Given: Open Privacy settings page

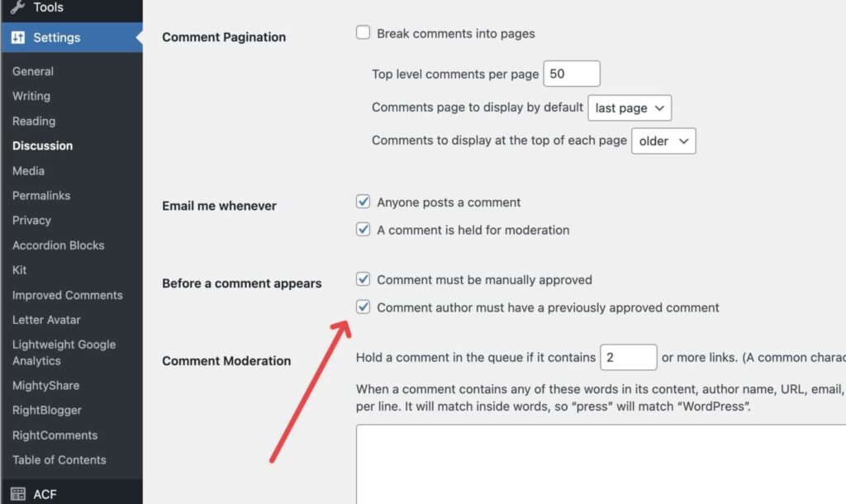Looking at the screenshot, I should [31, 221].
